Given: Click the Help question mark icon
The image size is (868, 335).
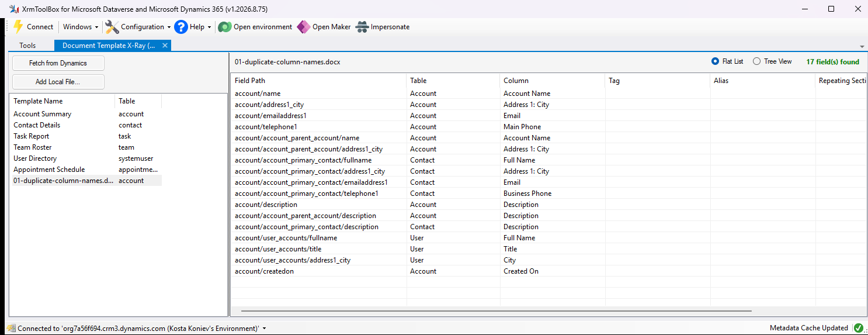Looking at the screenshot, I should pyautogui.click(x=181, y=27).
